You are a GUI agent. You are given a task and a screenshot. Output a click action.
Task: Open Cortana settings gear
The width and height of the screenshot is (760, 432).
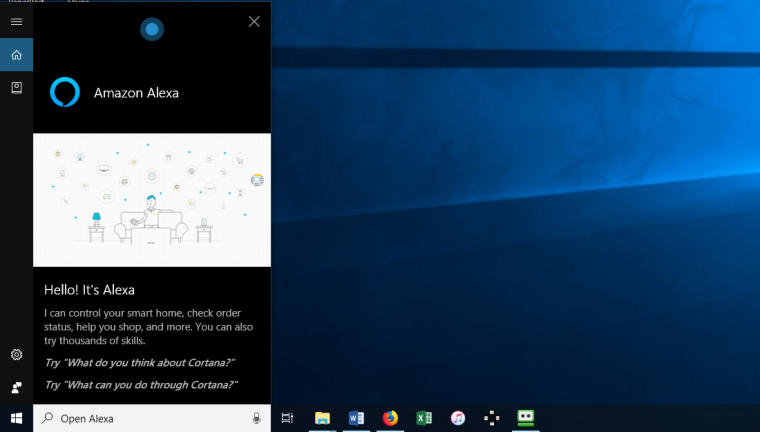coord(16,354)
